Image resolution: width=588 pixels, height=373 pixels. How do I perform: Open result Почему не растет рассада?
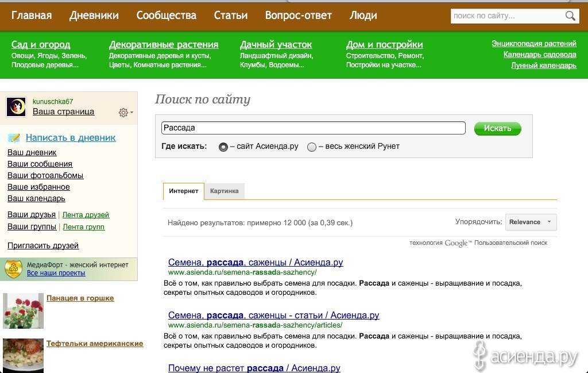point(254,368)
